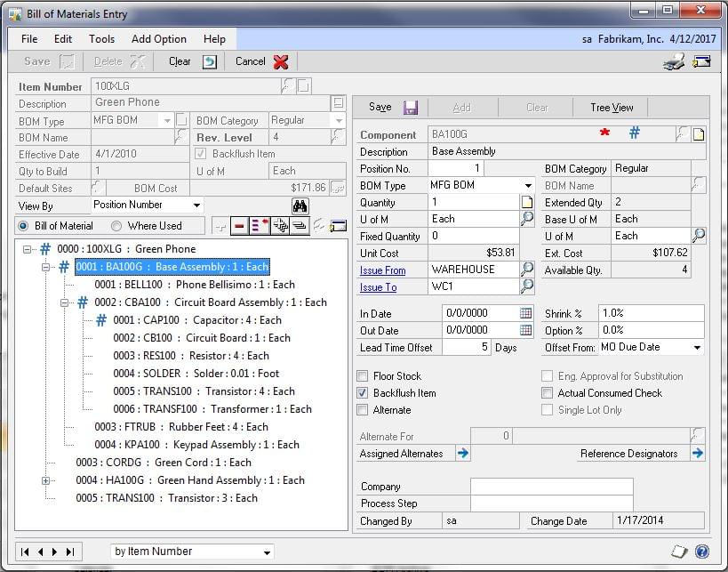728x572 pixels.
Task: Select the Where Used radio button
Action: [116, 226]
